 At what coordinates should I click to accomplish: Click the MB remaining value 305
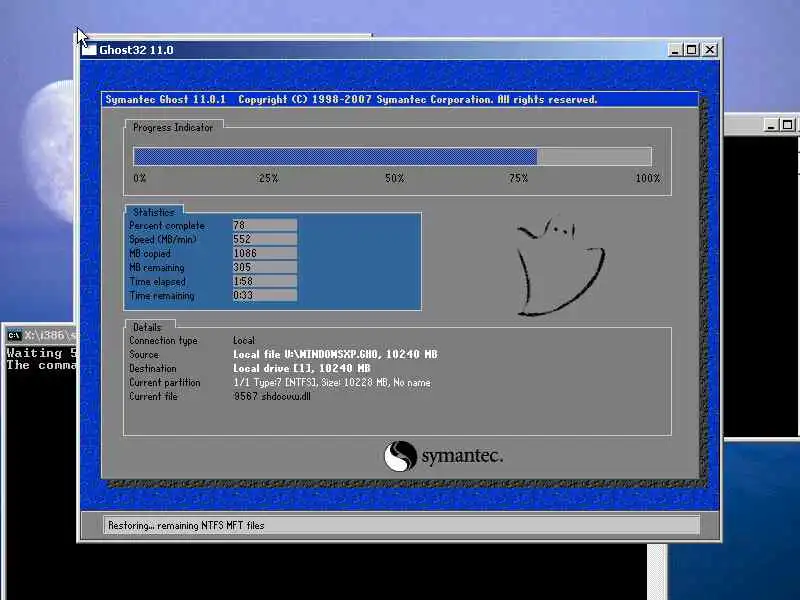pos(265,267)
